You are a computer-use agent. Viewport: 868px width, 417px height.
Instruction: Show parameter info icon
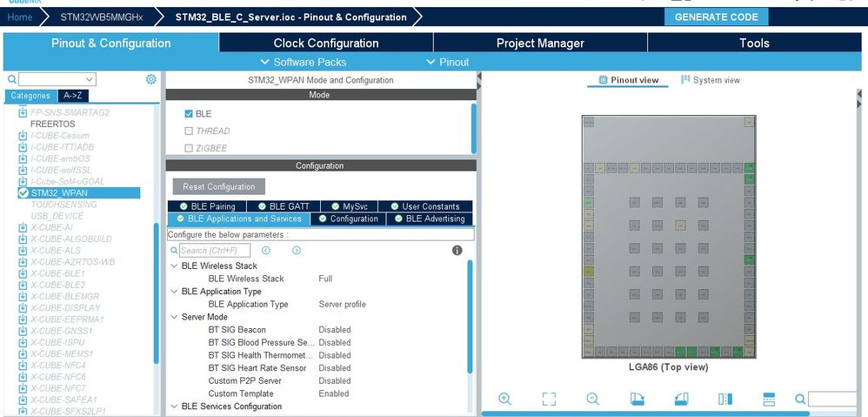[x=457, y=251]
